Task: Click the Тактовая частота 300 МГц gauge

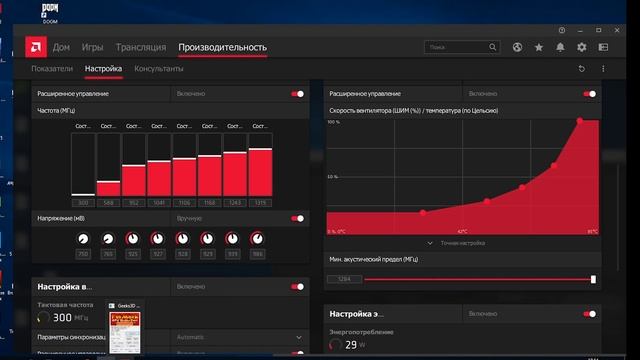Action: pyautogui.click(x=43, y=318)
